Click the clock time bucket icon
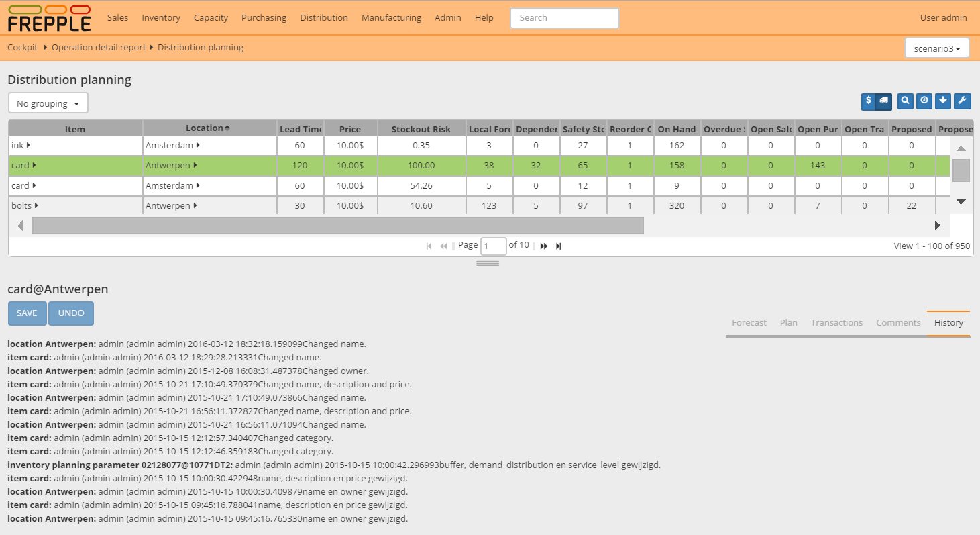Viewport: 980px width, 535px height. coord(924,101)
